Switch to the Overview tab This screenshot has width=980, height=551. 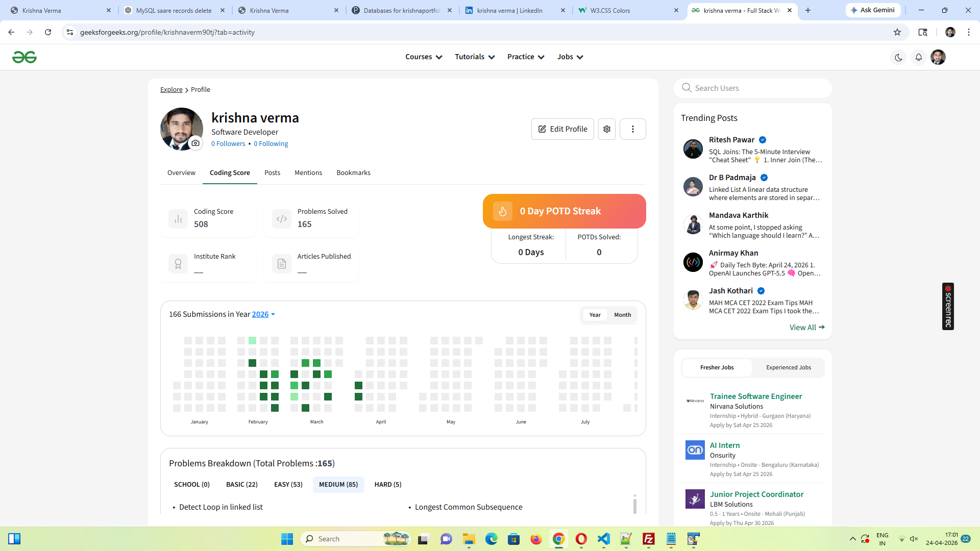tap(181, 173)
